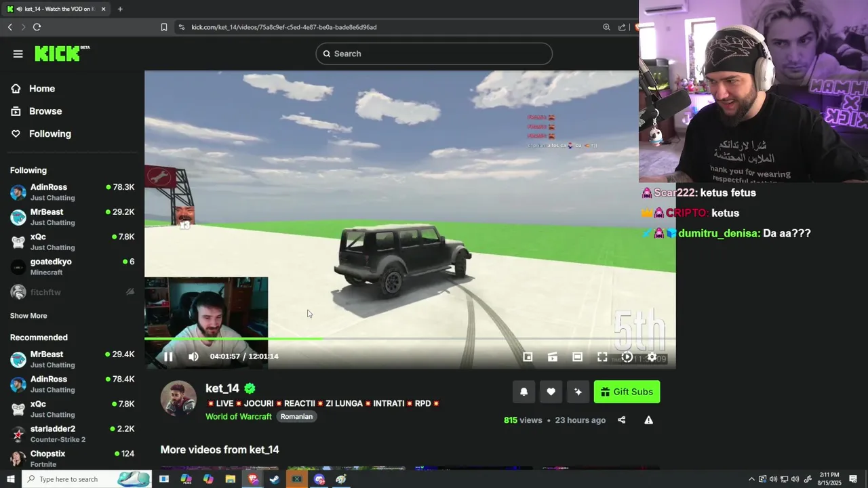This screenshot has height=488, width=868.
Task: Open xQc in Following list
Action: pos(72,242)
